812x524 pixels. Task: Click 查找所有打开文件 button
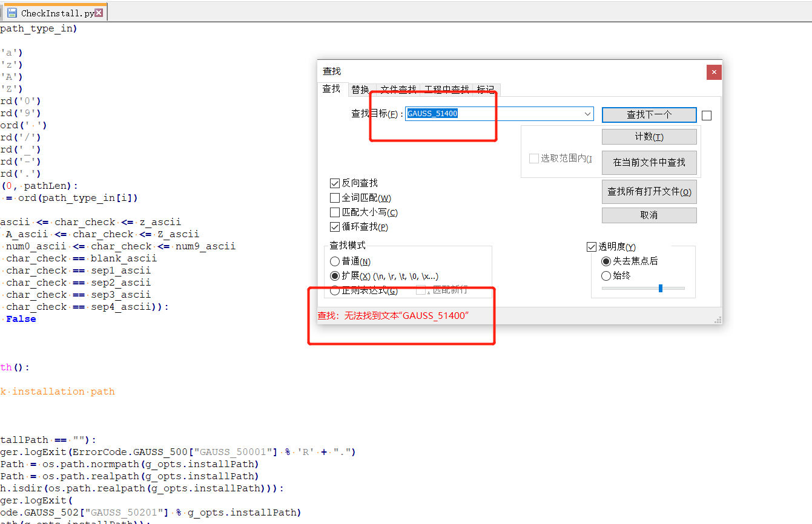click(649, 192)
